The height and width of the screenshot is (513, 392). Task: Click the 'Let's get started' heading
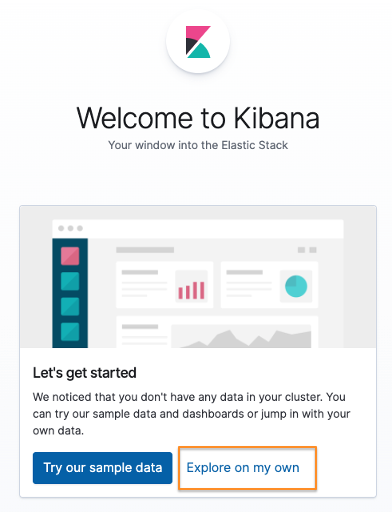tap(84, 373)
